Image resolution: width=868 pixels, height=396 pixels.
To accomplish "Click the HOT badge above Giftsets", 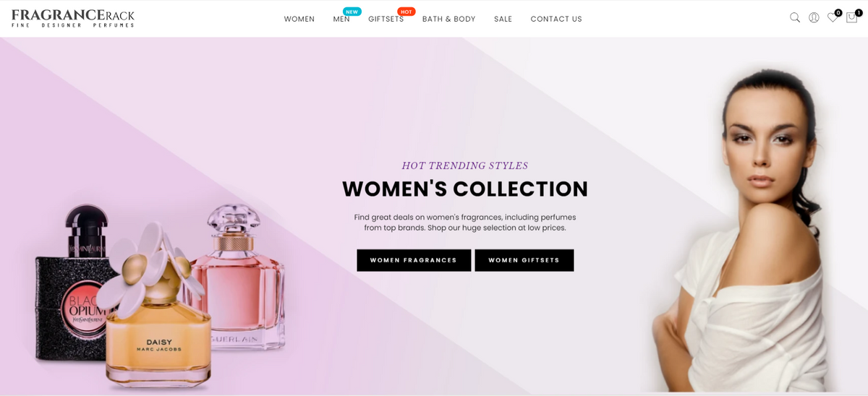I will click(407, 12).
